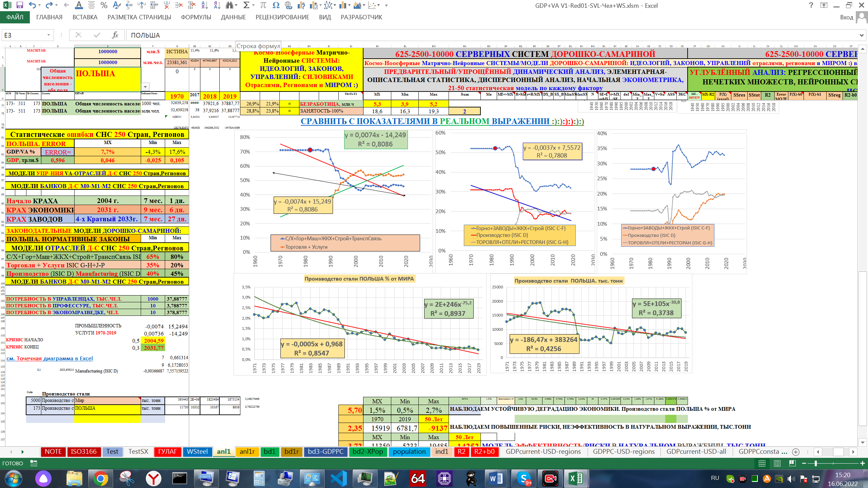Switch to Page Layout view in status bar

click(x=777, y=463)
